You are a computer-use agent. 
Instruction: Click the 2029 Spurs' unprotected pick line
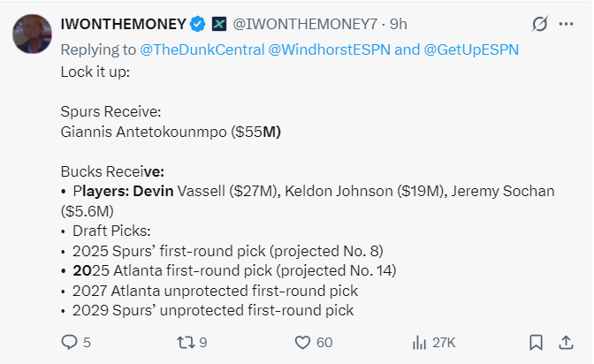coord(213,311)
